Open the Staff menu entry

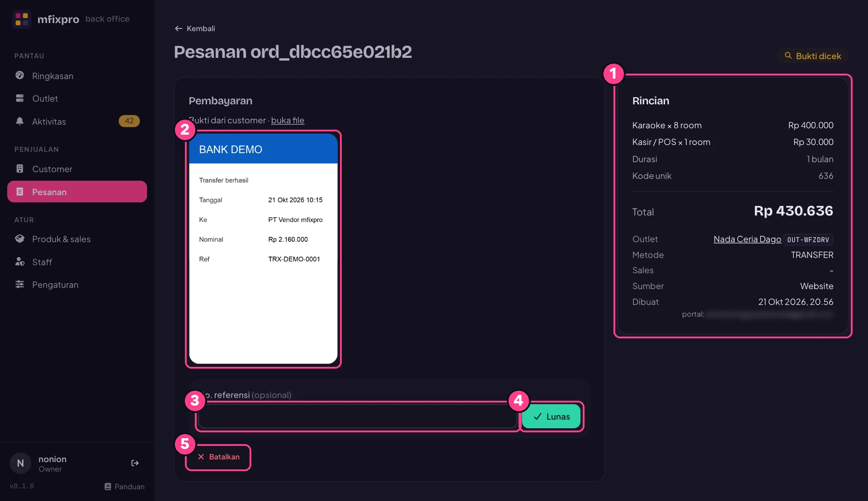(x=77, y=262)
